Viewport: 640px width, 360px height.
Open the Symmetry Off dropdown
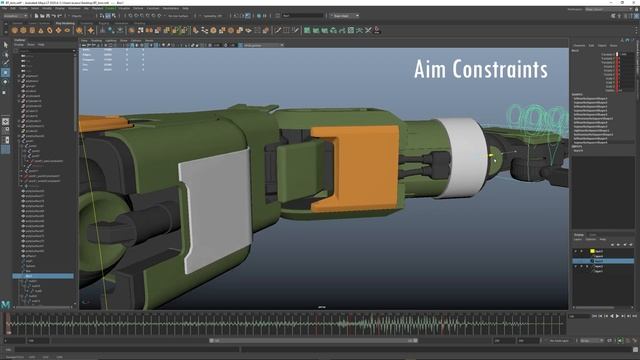click(213, 16)
